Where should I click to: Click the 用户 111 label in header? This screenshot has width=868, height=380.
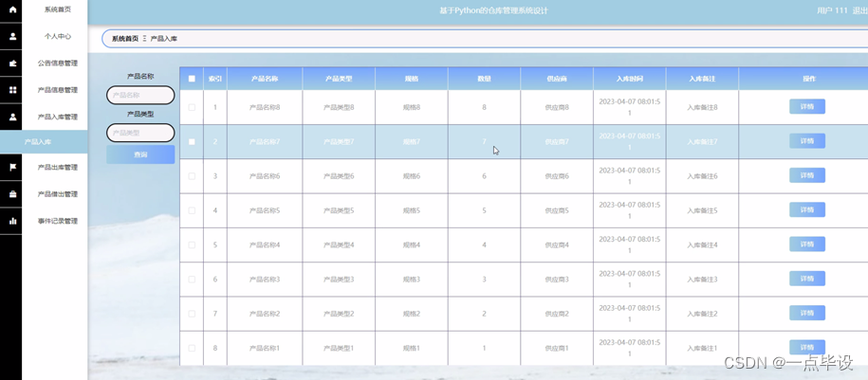(x=832, y=10)
